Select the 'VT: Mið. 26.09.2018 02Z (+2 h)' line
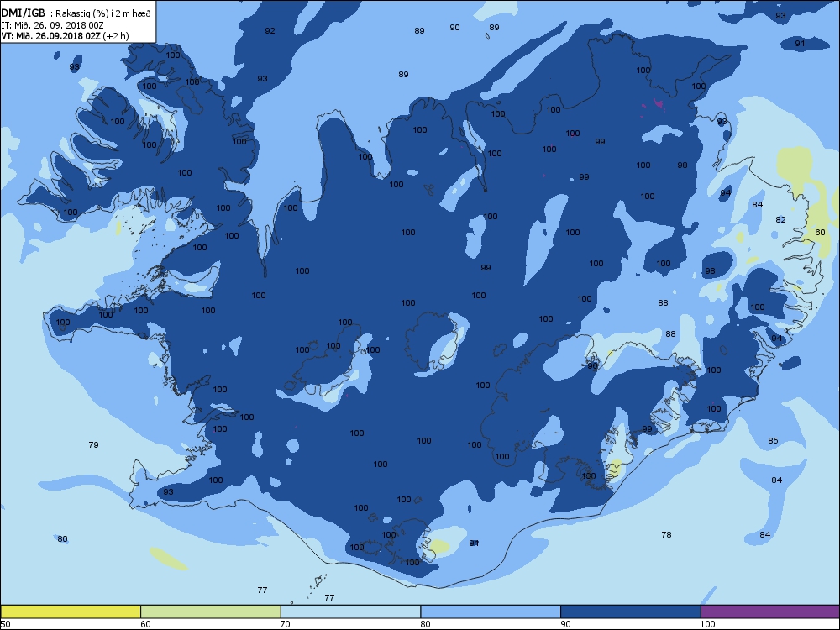Viewport: 840px width, 630px height. click(x=65, y=36)
